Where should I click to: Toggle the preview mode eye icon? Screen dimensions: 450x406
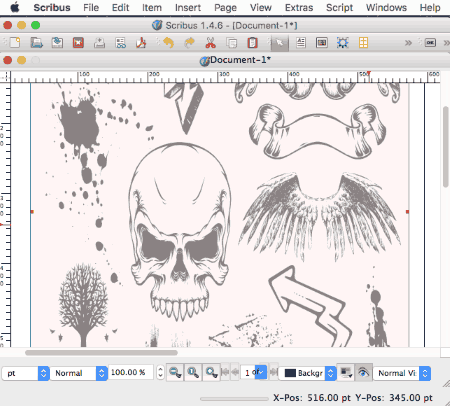pos(363,372)
